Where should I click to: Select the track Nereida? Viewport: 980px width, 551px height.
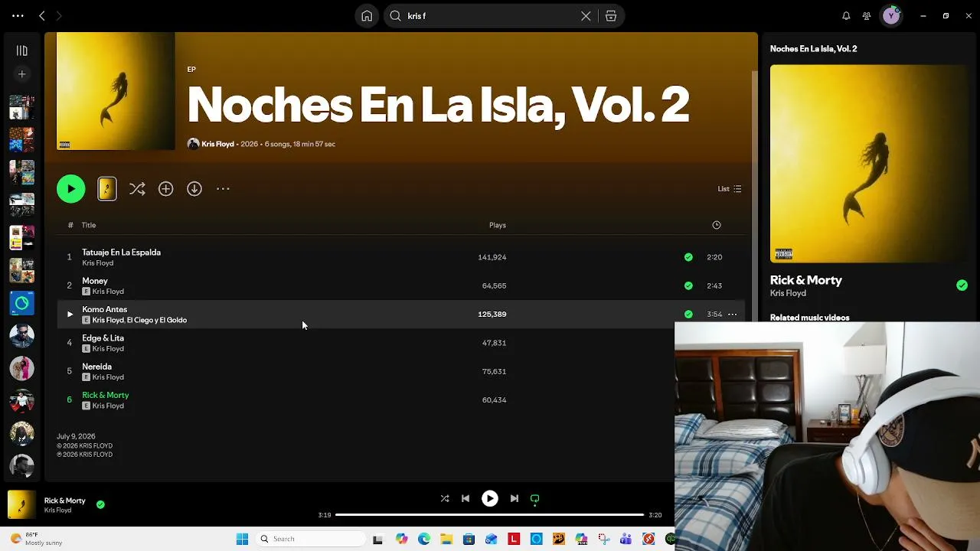(96, 367)
